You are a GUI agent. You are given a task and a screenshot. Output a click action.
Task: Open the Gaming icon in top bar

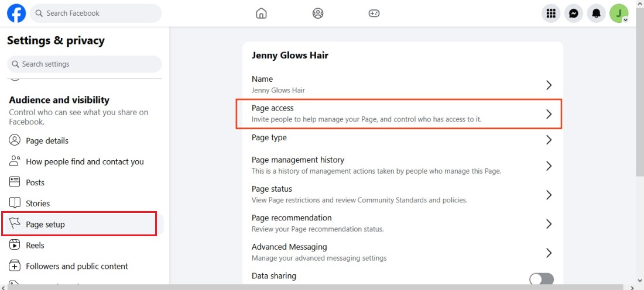[x=374, y=13]
